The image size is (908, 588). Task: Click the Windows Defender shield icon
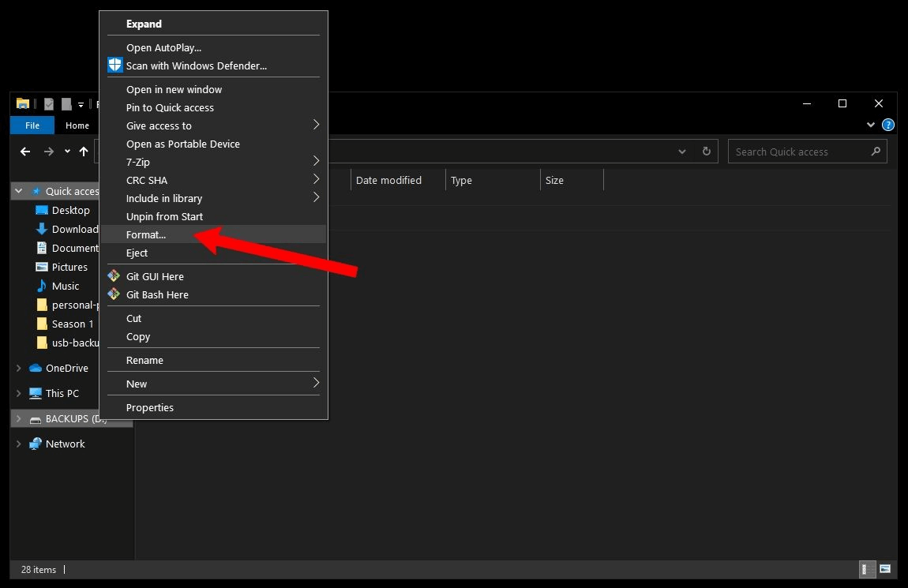pyautogui.click(x=115, y=66)
